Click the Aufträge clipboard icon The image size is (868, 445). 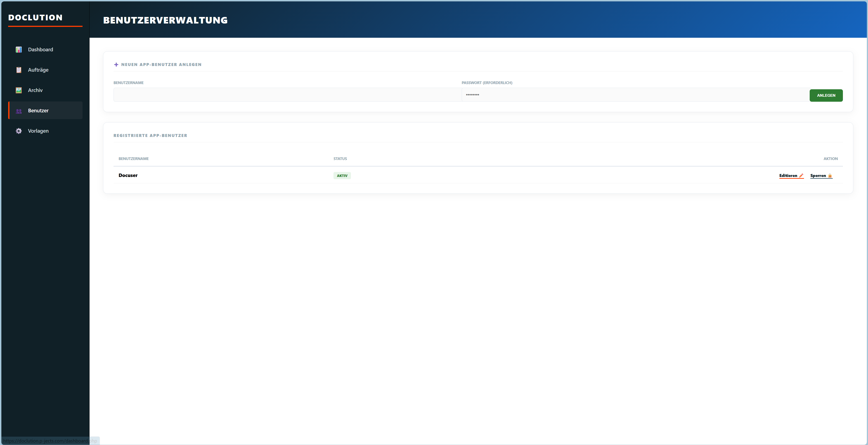tap(19, 70)
